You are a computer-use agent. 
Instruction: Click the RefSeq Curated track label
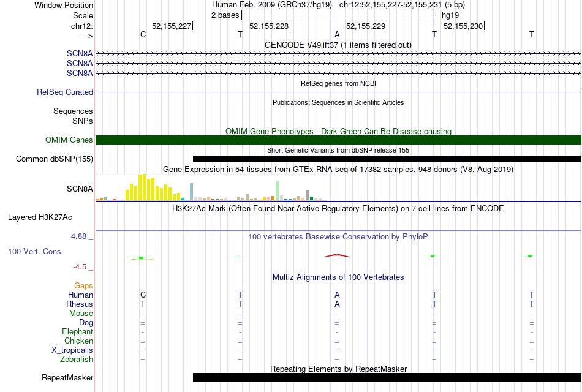coord(65,92)
